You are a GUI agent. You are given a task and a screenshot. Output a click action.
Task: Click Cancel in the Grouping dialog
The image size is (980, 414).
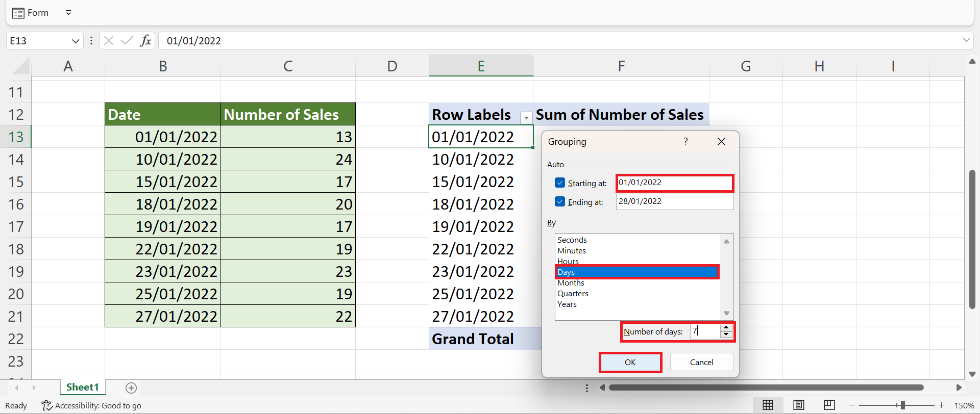701,363
